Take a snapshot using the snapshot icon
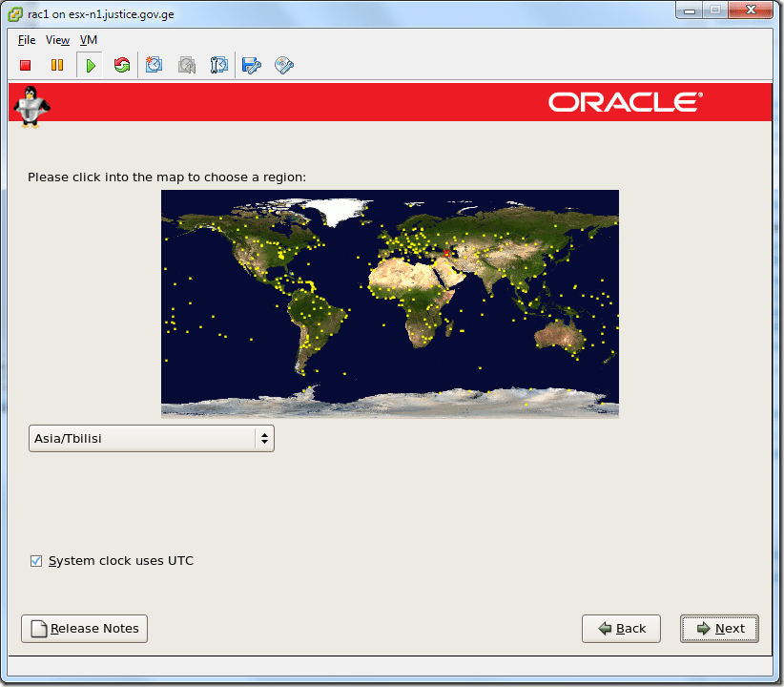Image resolution: width=784 pixels, height=687 pixels. click(154, 65)
